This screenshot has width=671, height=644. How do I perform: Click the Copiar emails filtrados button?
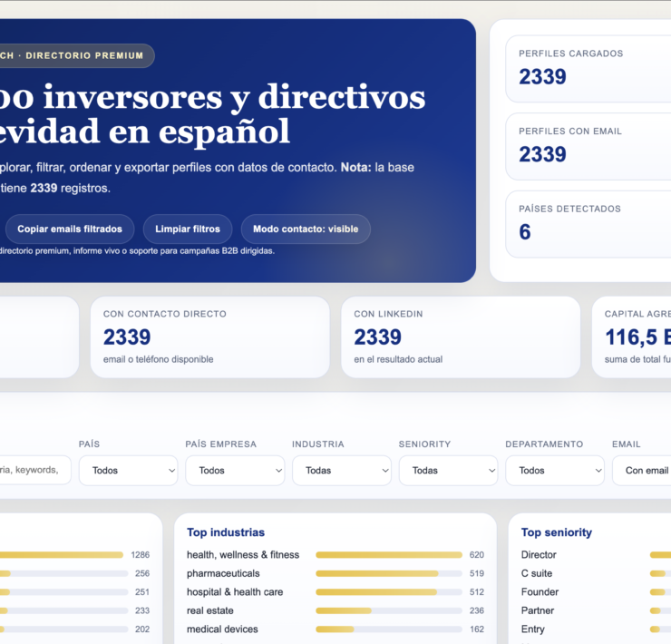coord(70,229)
